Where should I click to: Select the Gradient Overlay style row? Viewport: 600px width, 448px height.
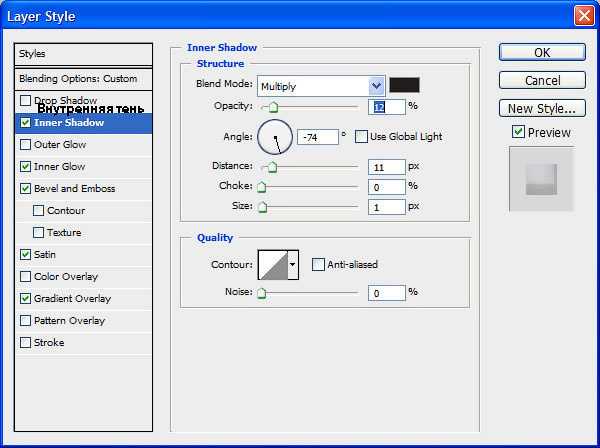point(83,299)
